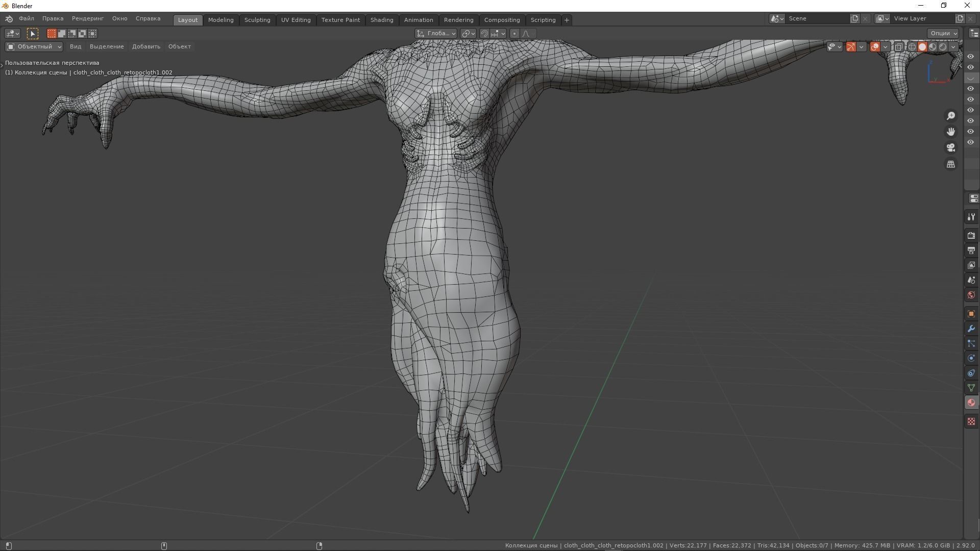Viewport: 980px width, 551px height.
Task: Open the Рендеринг menu
Action: pos(87,18)
